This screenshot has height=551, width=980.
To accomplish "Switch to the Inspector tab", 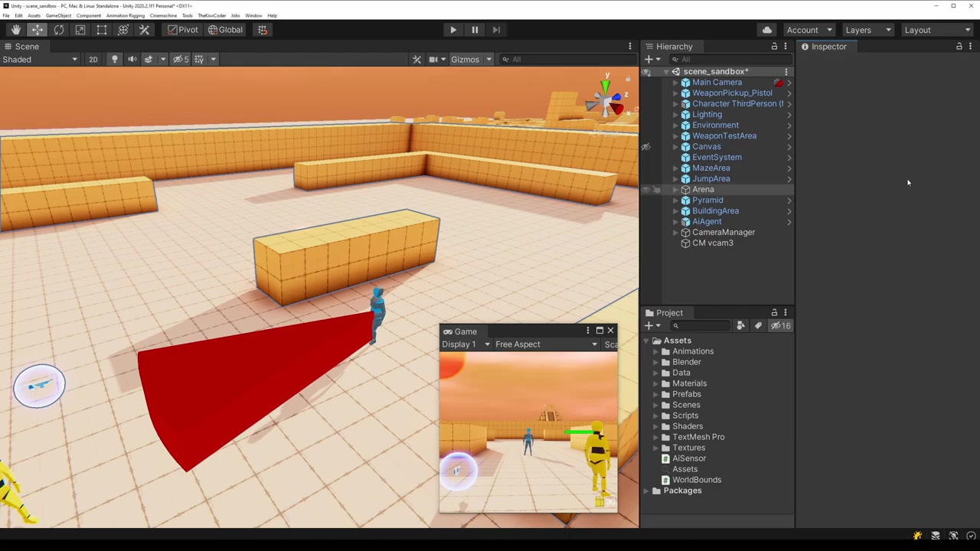I will 824,47.
